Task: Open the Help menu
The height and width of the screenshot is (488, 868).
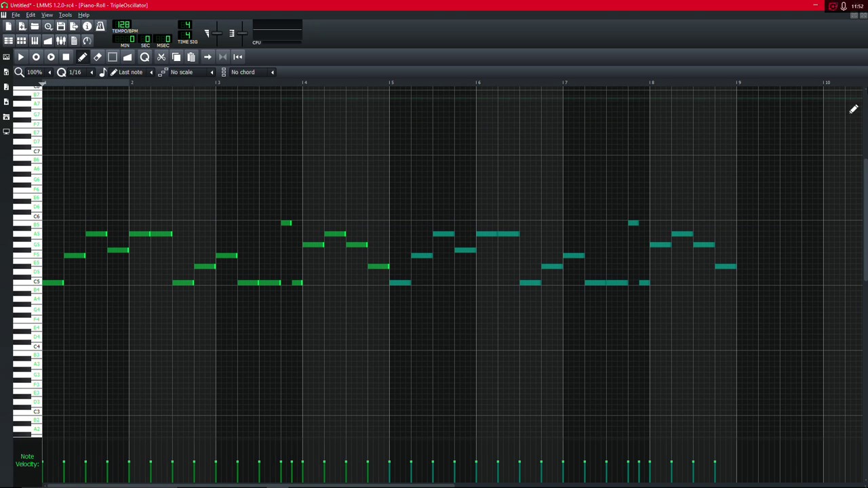Action: [83, 15]
